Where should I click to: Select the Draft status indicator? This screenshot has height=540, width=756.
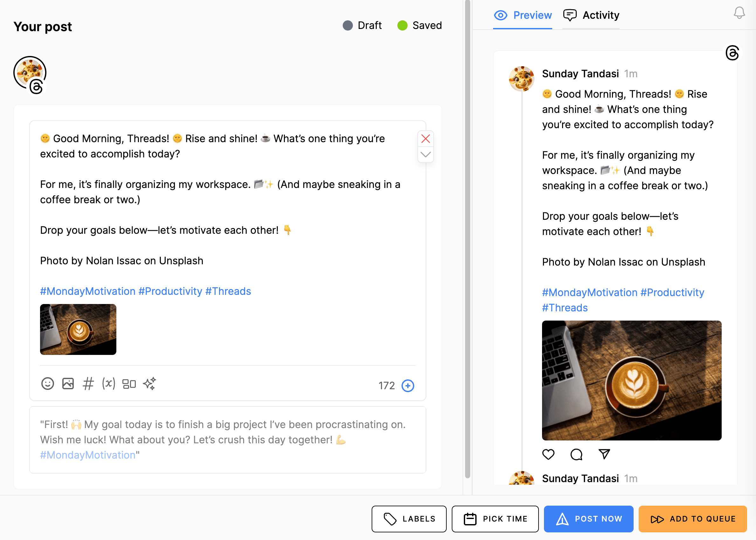[362, 25]
